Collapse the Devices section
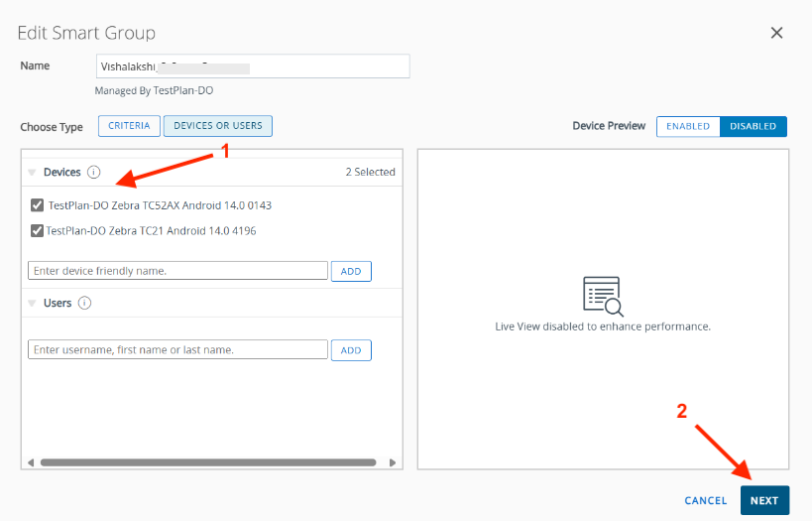 pyautogui.click(x=32, y=173)
